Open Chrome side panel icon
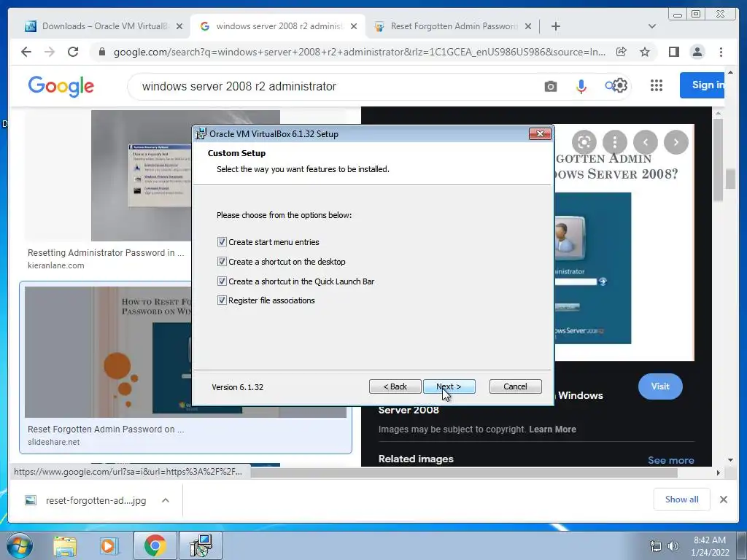This screenshot has width=747, height=560. [673, 52]
